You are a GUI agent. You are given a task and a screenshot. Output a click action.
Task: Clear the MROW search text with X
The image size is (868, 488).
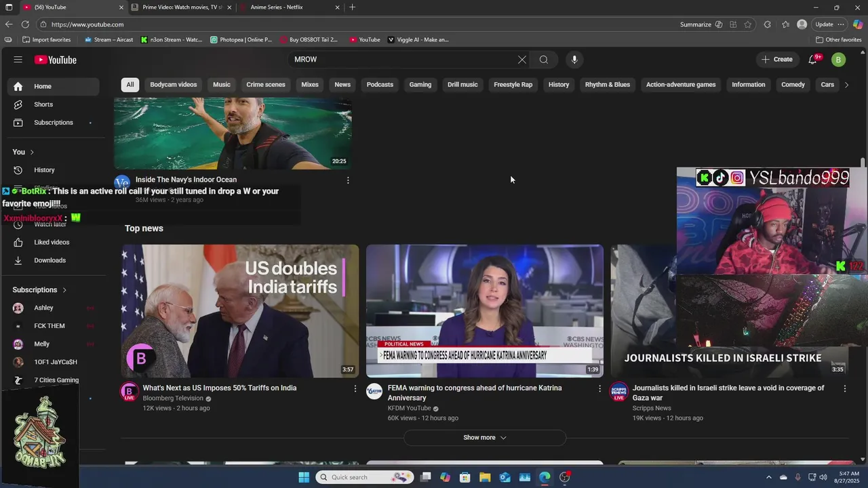pyautogui.click(x=522, y=60)
